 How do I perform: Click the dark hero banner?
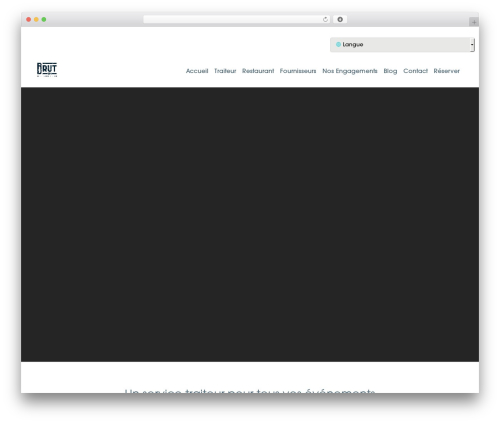tap(250, 224)
